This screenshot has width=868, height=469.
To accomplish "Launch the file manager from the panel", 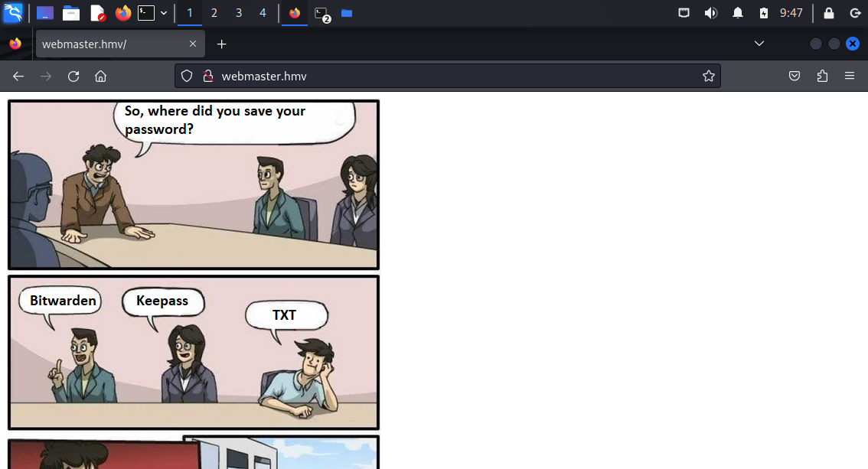I will 71,13.
